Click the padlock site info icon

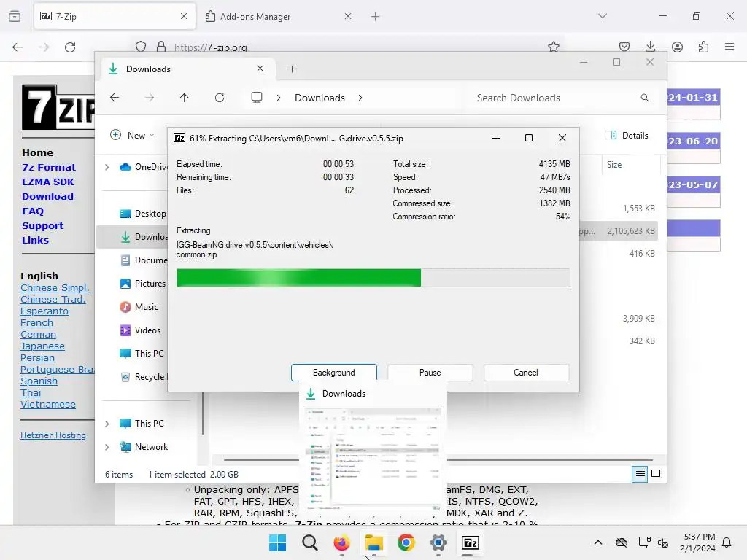point(161,47)
